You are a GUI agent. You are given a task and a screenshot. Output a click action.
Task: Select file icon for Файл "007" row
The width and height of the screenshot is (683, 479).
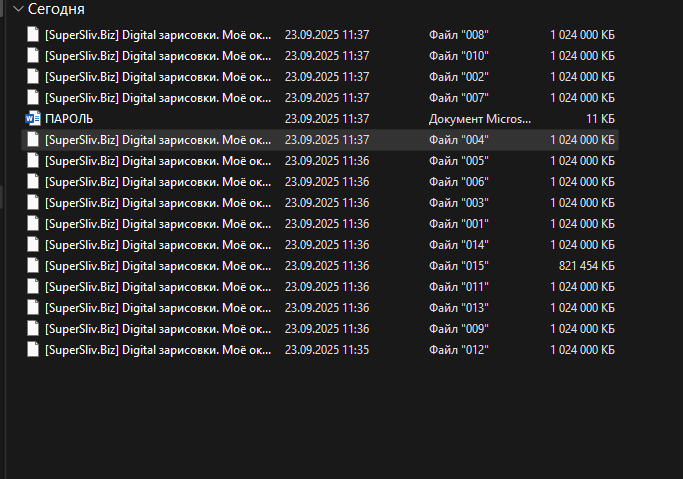(x=33, y=98)
